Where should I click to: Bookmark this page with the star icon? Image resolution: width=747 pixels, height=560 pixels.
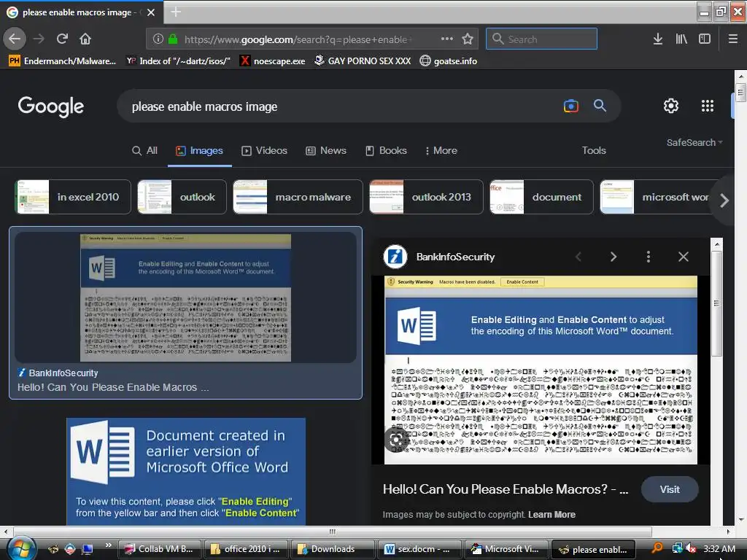pos(468,39)
